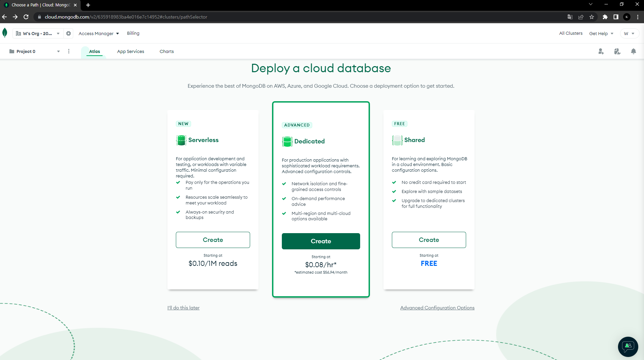
Task: Click the browser back arrow
Action: 4,17
